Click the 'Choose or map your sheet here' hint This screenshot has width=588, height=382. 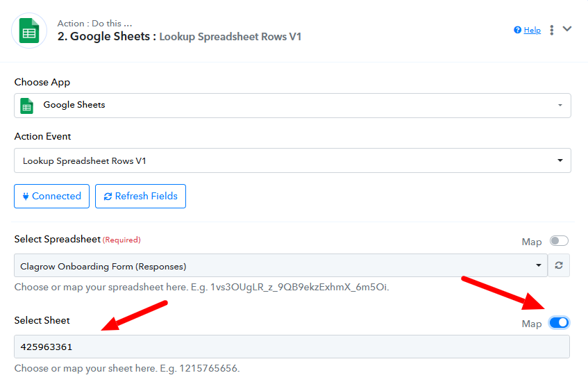point(127,368)
